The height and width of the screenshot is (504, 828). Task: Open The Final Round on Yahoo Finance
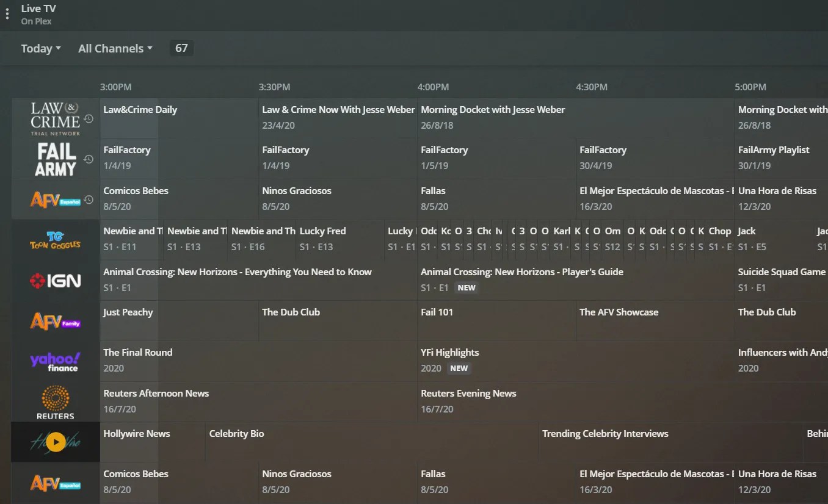point(259,361)
